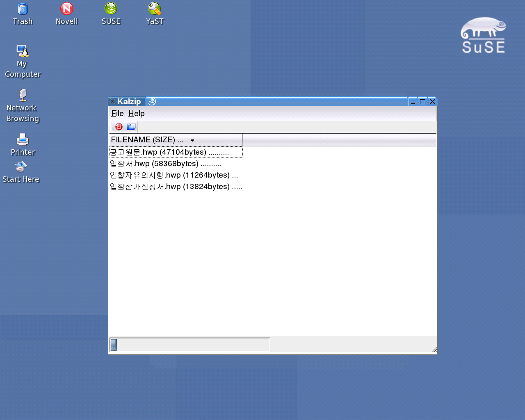Open the Printer desktop icon
The width and height of the screenshot is (525, 420).
coord(23,140)
